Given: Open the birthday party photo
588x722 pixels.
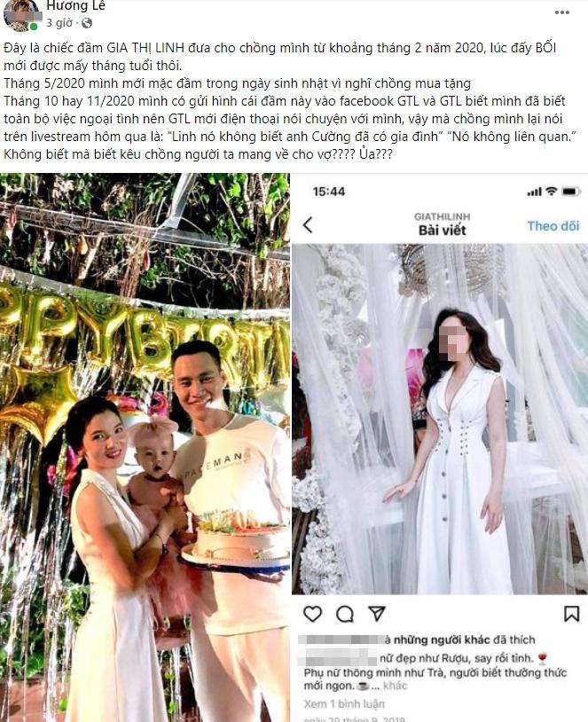Looking at the screenshot, I should 145,447.
